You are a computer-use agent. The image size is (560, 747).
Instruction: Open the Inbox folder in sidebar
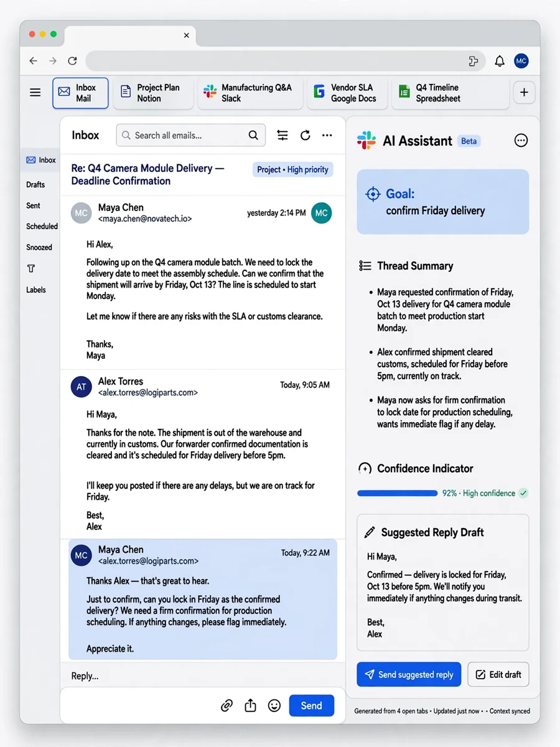(x=40, y=160)
